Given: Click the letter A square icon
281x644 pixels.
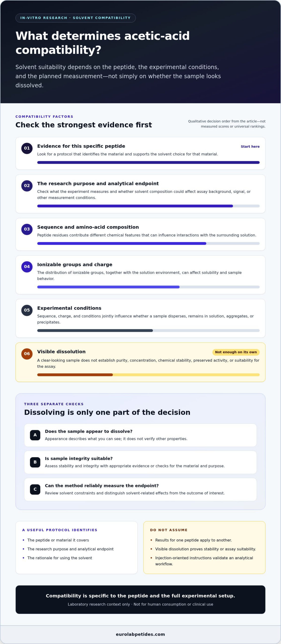Looking at the screenshot, I should click(x=35, y=435).
